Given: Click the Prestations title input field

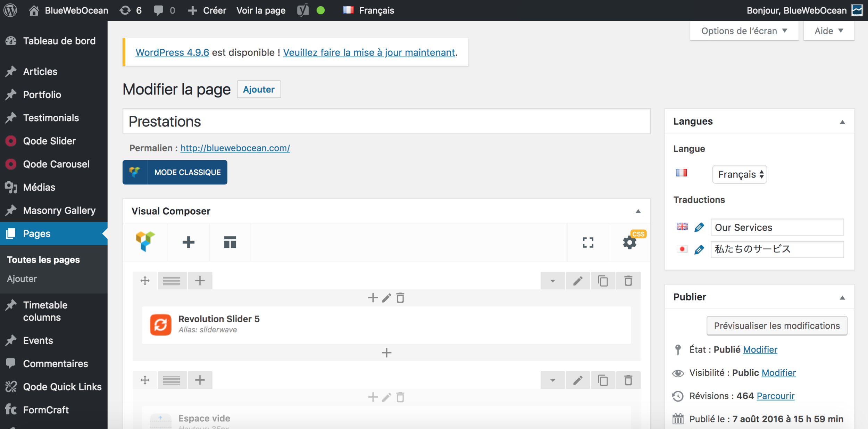Looking at the screenshot, I should click(386, 122).
